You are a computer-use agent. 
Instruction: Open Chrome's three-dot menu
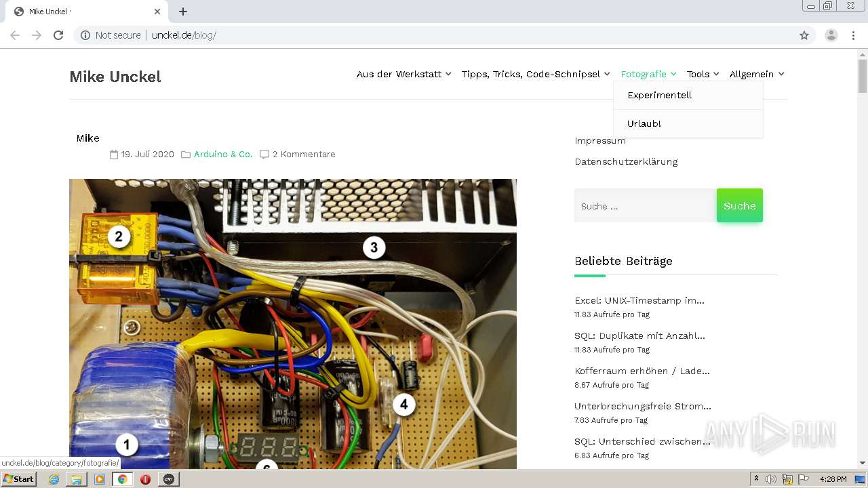(x=853, y=35)
